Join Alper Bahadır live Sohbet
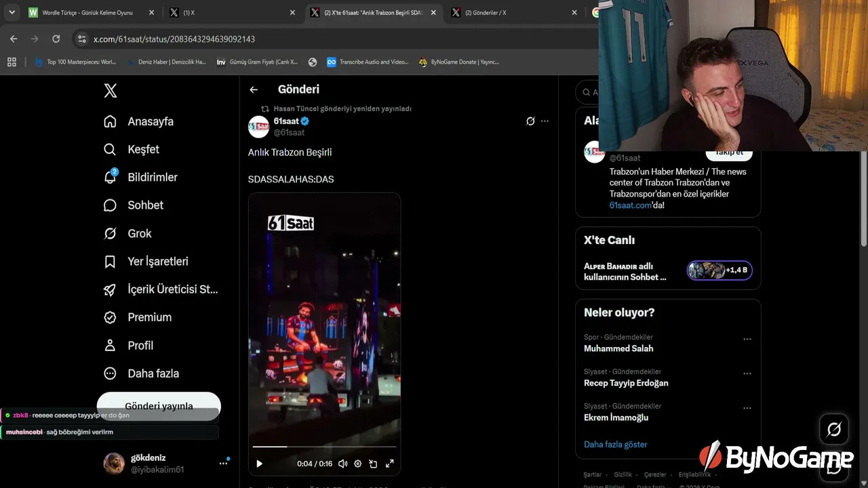The height and width of the screenshot is (488, 868). 668,271
